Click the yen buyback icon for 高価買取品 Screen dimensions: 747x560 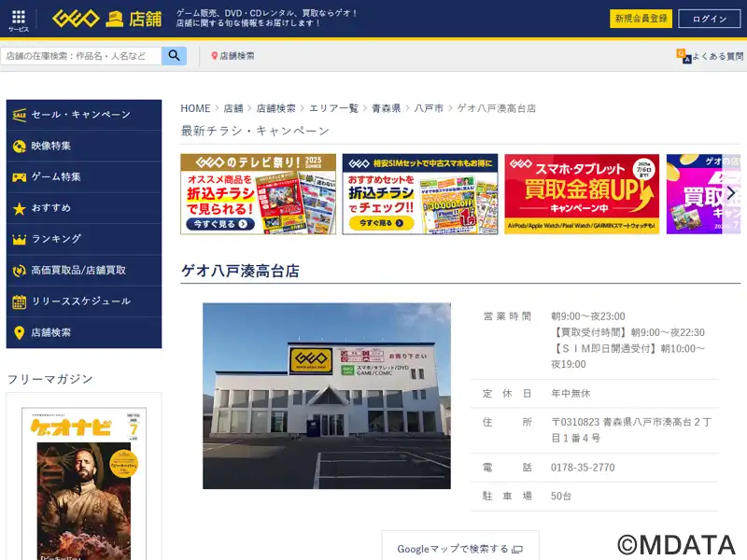[x=19, y=271]
